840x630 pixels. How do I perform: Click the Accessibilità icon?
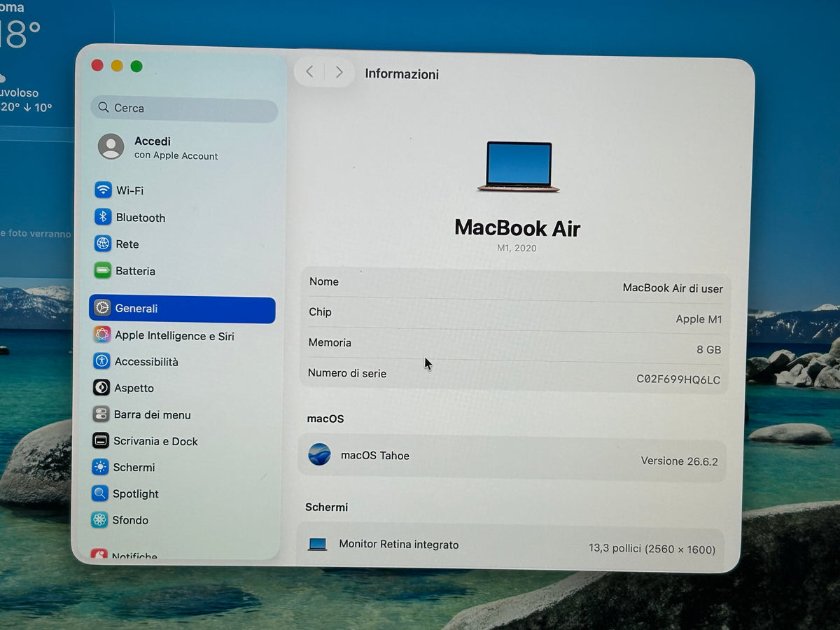pyautogui.click(x=102, y=361)
